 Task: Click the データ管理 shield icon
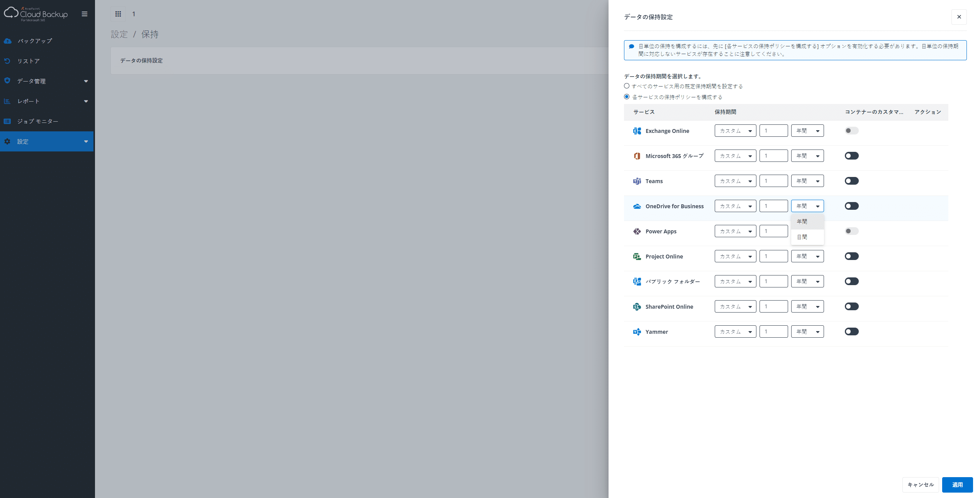[7, 81]
